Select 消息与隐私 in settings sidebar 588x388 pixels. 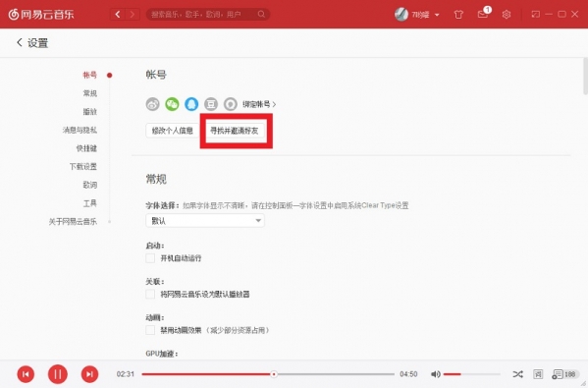click(x=80, y=130)
